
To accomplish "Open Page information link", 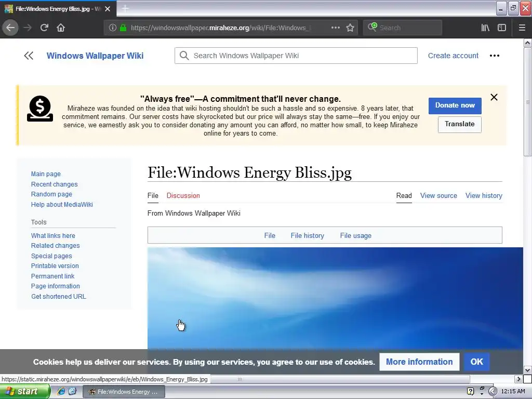I will (55, 286).
